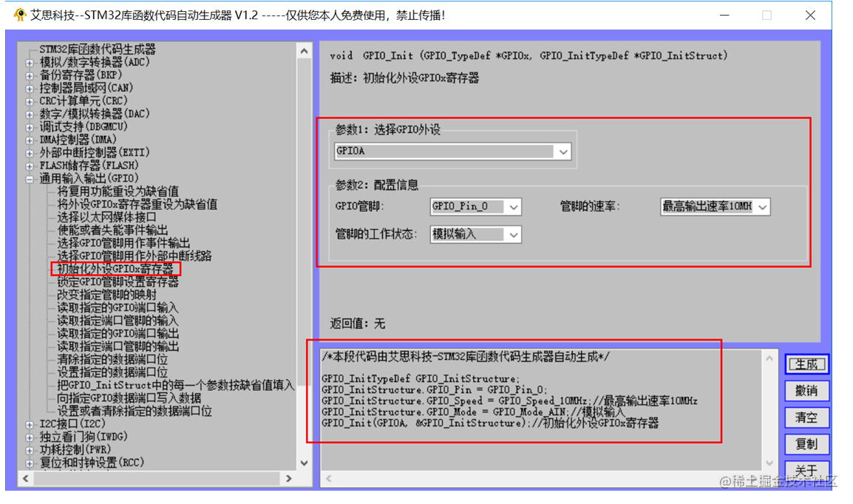Select tree item 选择GPIO管脚用作外部中断线路
Viewport: 853px width, 504px height.
click(135, 256)
